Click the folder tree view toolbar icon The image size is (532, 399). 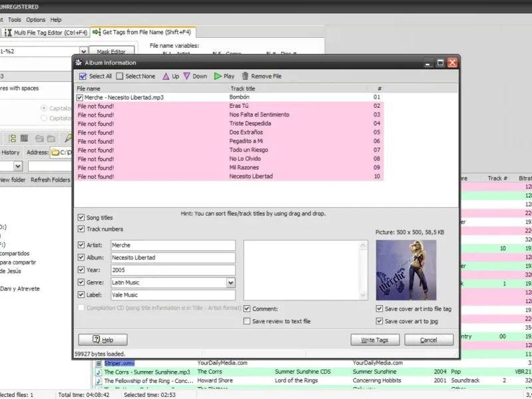coord(12,138)
